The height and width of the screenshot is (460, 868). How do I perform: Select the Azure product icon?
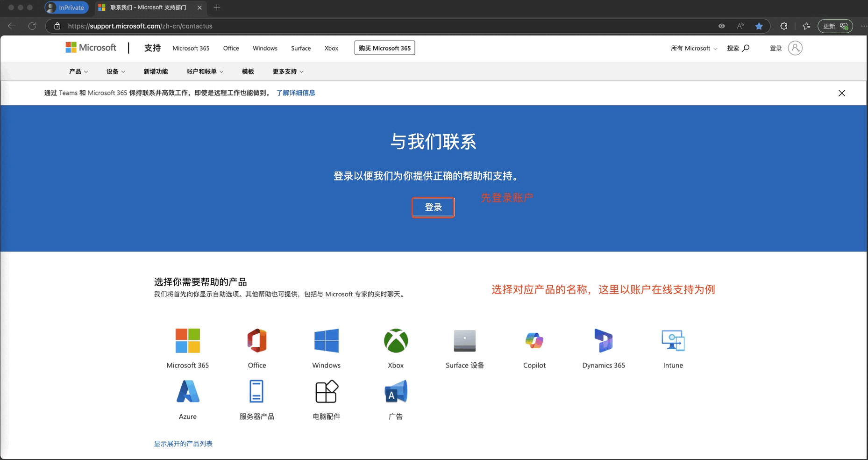188,391
